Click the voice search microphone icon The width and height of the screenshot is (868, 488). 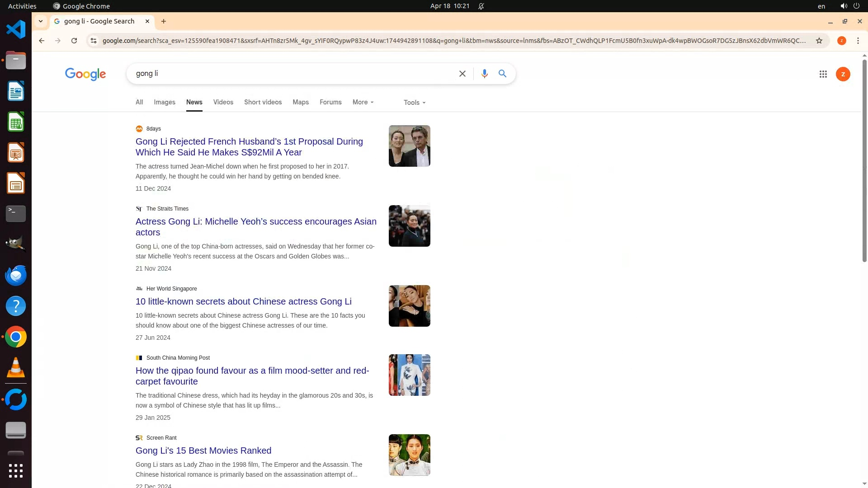pyautogui.click(x=484, y=74)
